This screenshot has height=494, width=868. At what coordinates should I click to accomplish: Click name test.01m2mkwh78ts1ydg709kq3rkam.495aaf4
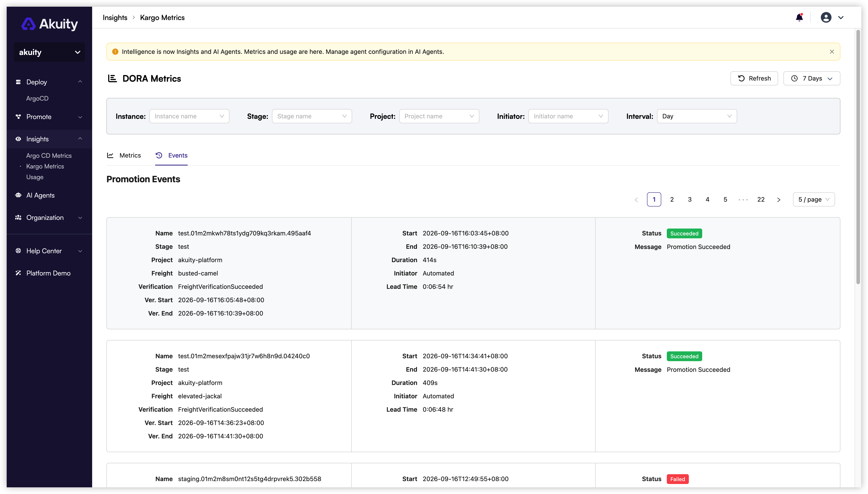point(244,233)
